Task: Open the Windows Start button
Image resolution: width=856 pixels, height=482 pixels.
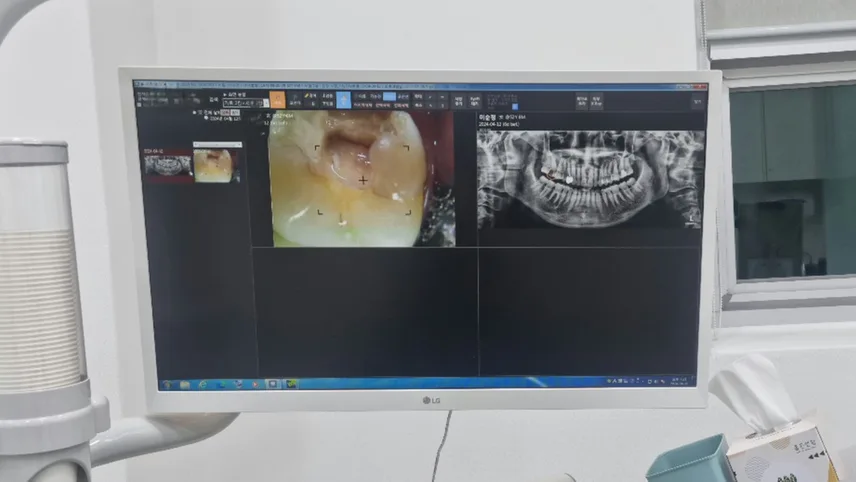Action: point(167,384)
